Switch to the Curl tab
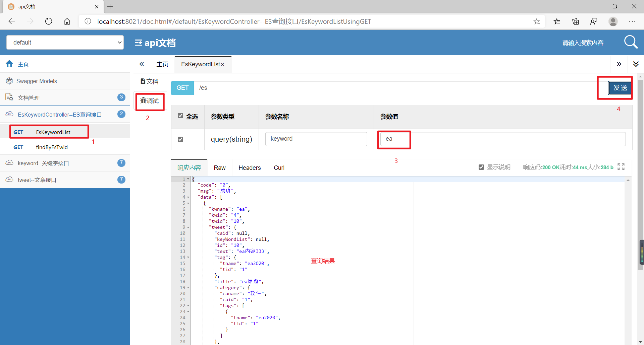The width and height of the screenshot is (644, 345). point(279,167)
